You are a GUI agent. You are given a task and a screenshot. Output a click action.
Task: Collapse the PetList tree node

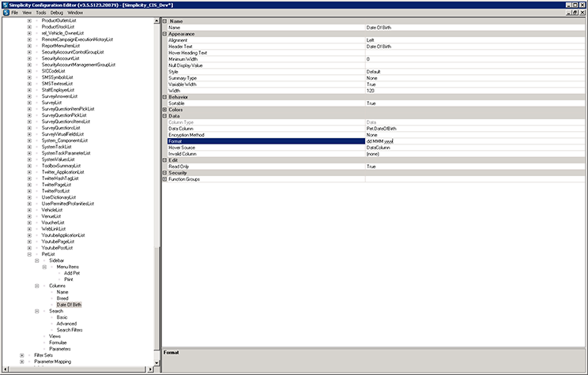pos(29,254)
